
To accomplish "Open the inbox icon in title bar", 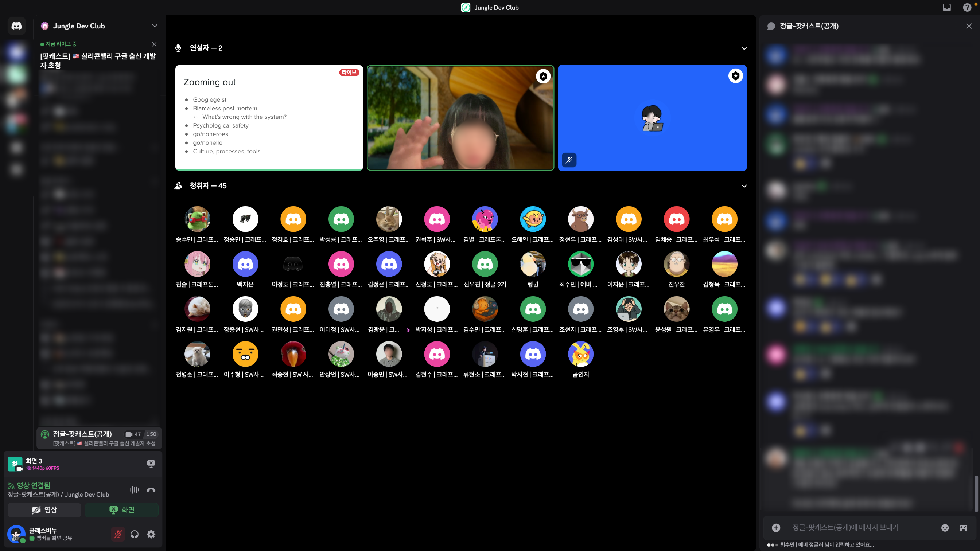I will (946, 8).
